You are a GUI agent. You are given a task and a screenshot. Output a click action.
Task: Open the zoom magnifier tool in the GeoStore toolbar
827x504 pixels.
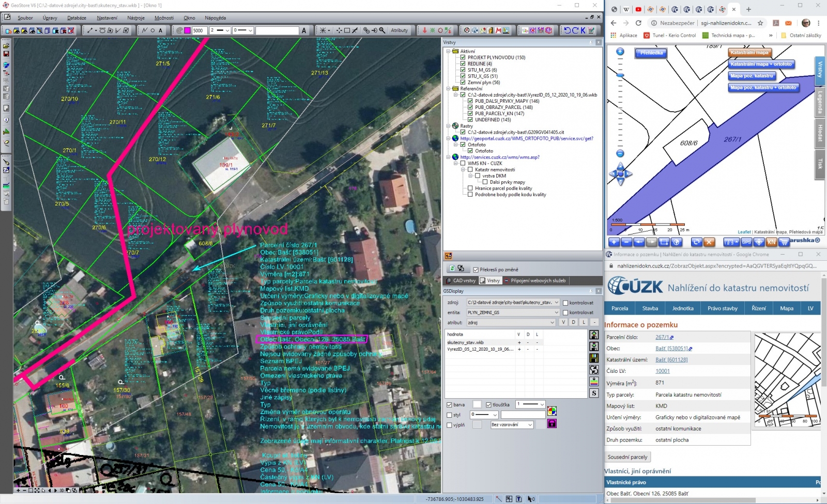click(x=382, y=30)
